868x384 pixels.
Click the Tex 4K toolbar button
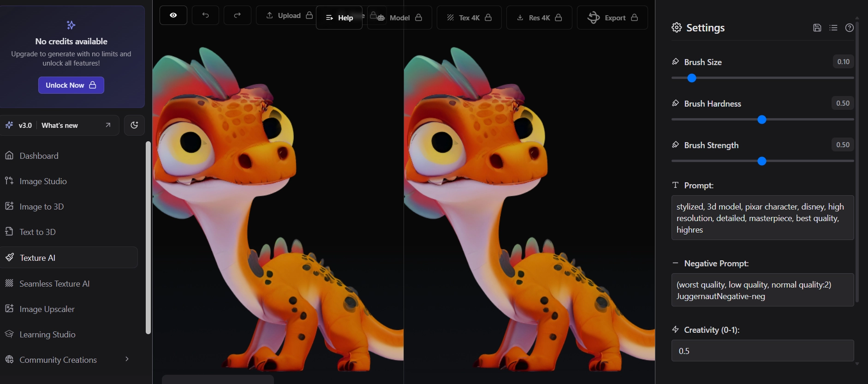point(469,18)
